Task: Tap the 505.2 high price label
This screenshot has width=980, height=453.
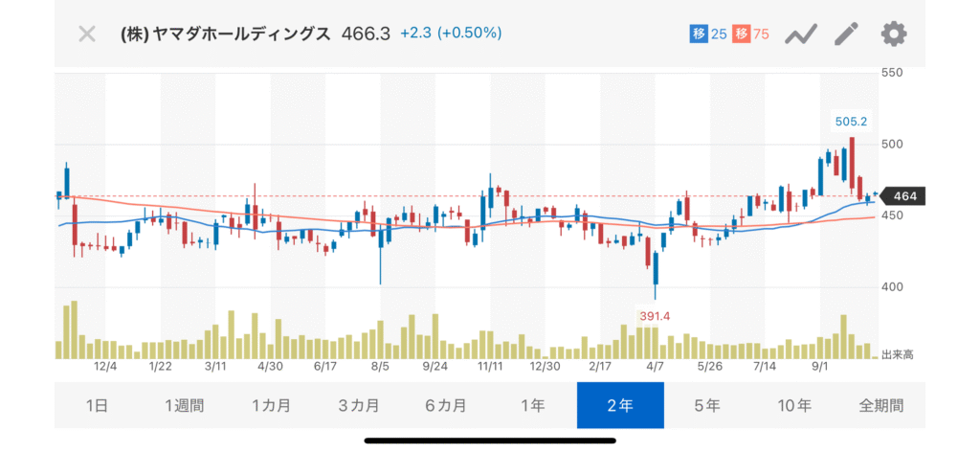Action: [x=850, y=122]
